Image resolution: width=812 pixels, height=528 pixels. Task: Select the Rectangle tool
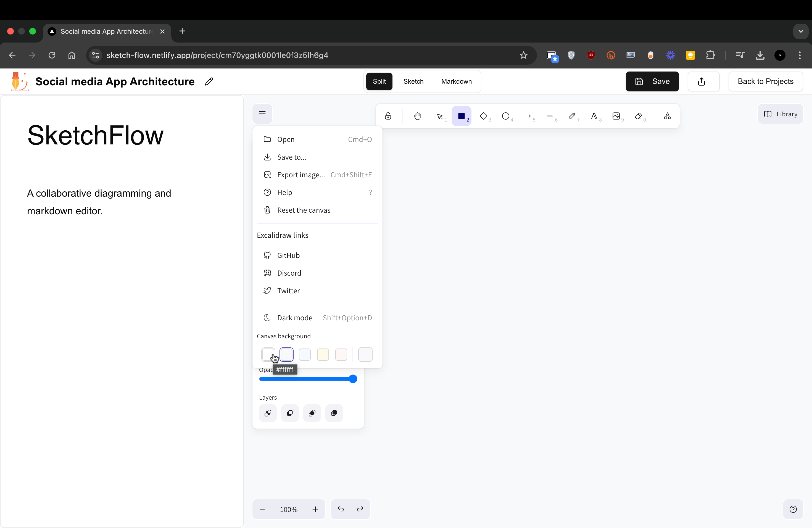tap(461, 116)
